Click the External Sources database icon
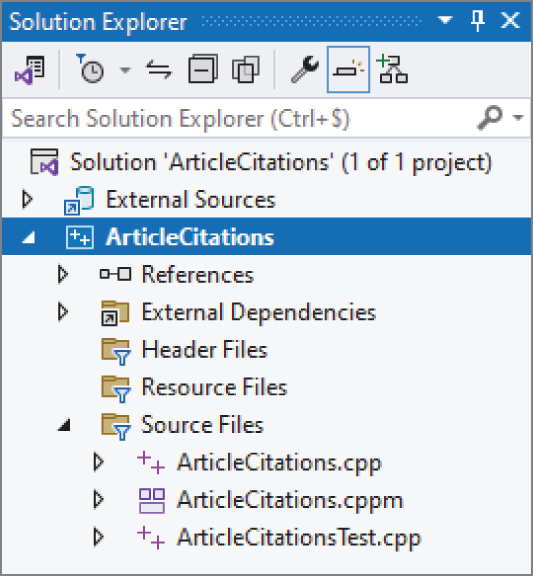 click(x=79, y=200)
